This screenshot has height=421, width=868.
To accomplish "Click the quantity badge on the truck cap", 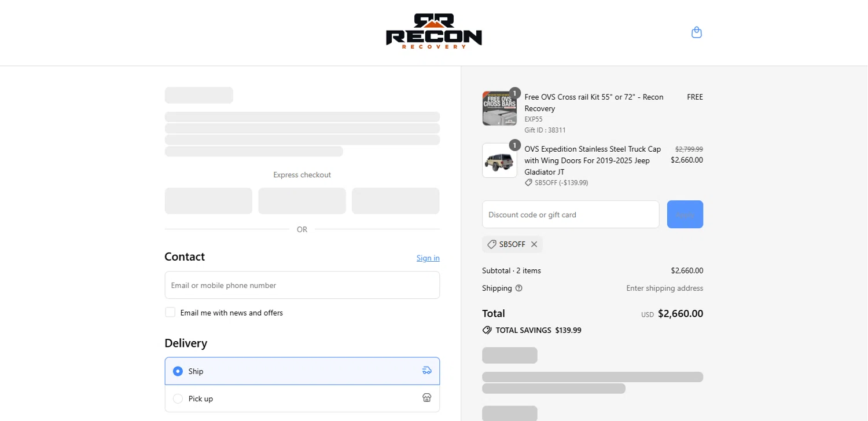I will (514, 145).
